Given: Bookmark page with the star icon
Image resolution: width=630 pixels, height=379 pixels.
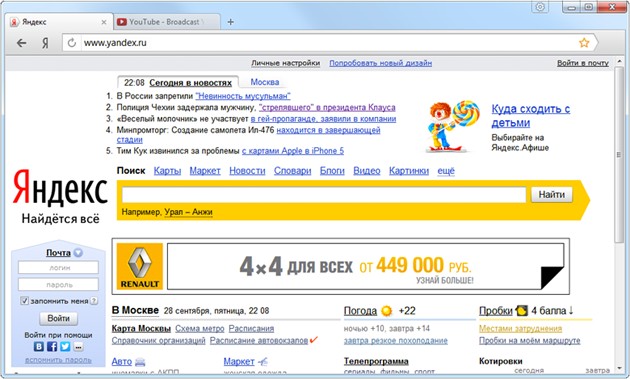Looking at the screenshot, I should click(584, 43).
